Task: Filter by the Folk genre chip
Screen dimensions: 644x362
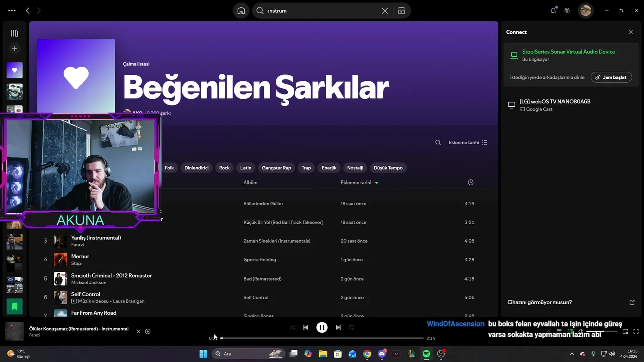Action: coord(169,168)
